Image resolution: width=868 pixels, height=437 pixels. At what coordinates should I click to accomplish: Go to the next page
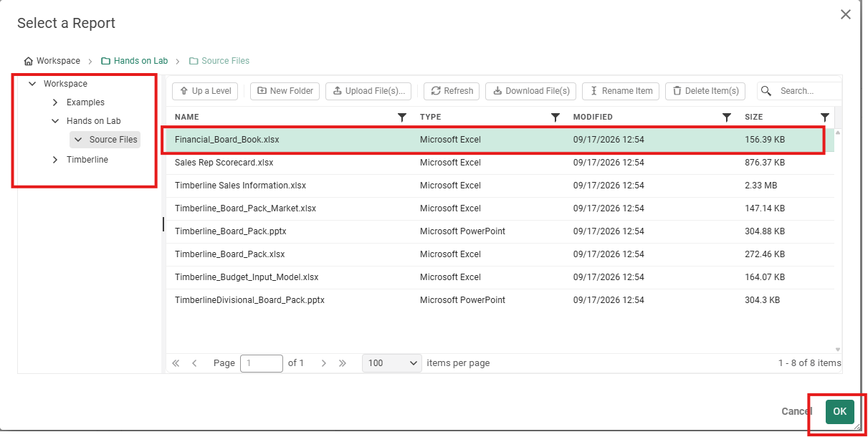point(324,363)
